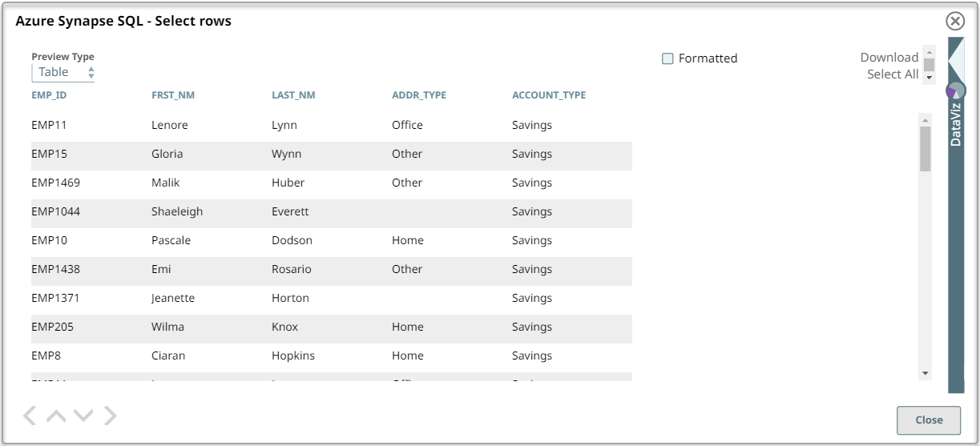
Task: Click Home address type in Pascale's row
Action: click(408, 240)
